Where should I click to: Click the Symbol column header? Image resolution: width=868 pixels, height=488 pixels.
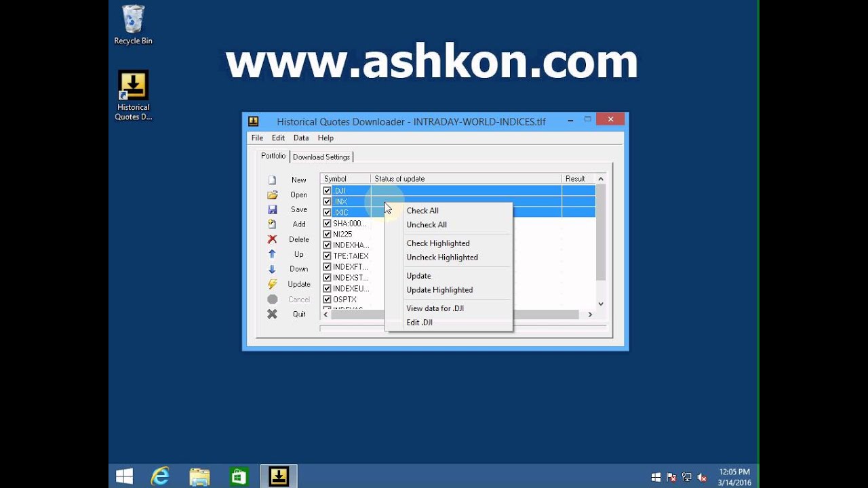pyautogui.click(x=346, y=179)
